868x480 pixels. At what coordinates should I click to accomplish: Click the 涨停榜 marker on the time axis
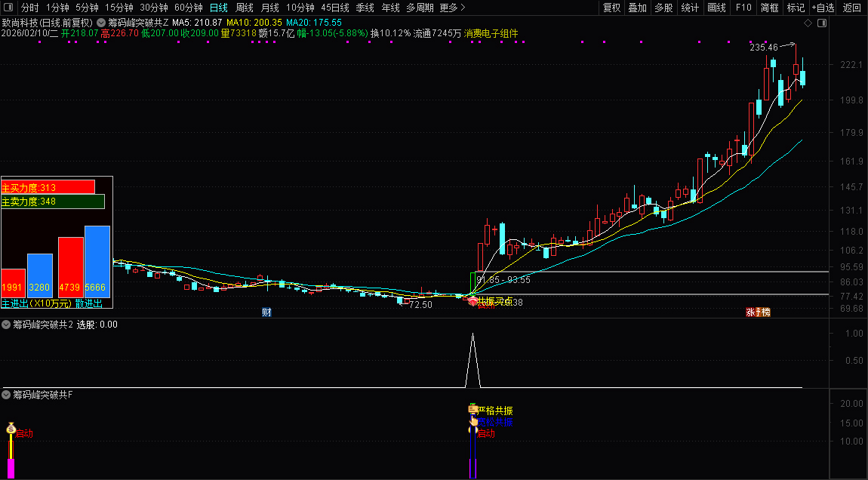(758, 312)
